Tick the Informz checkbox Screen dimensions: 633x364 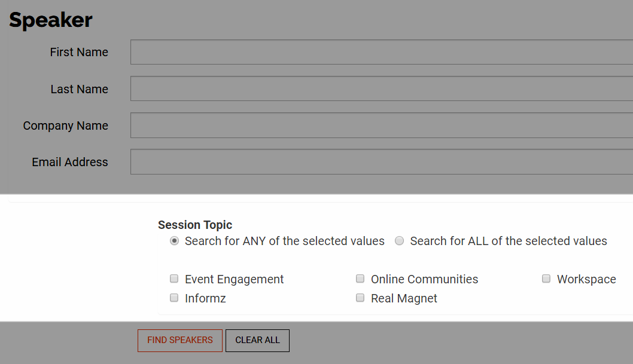[x=174, y=298]
